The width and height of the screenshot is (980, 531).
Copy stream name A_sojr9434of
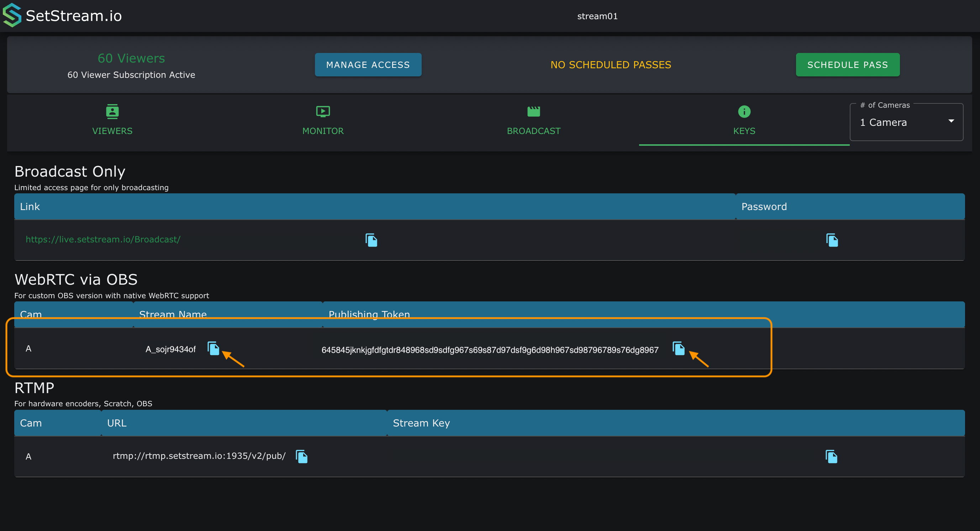click(x=214, y=349)
